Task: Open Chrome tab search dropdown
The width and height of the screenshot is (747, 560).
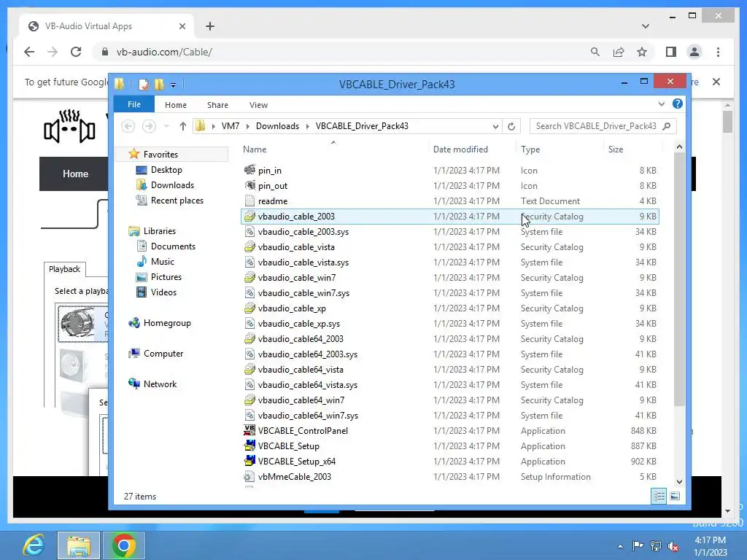Action: [646, 26]
